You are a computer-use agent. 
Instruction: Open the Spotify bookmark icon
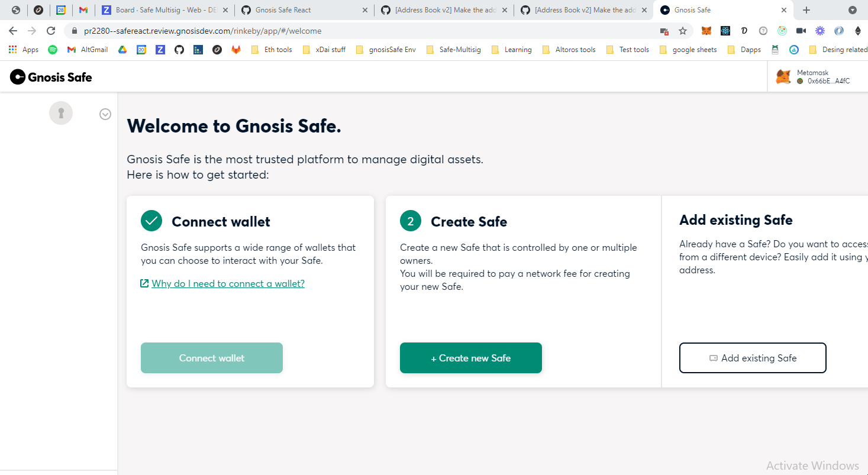53,50
